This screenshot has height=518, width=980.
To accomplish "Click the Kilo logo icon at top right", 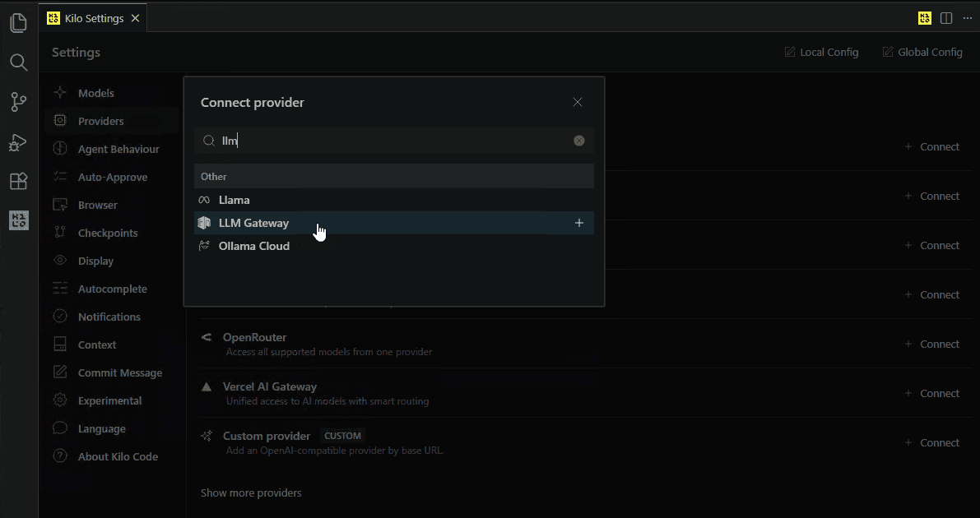I will click(924, 18).
